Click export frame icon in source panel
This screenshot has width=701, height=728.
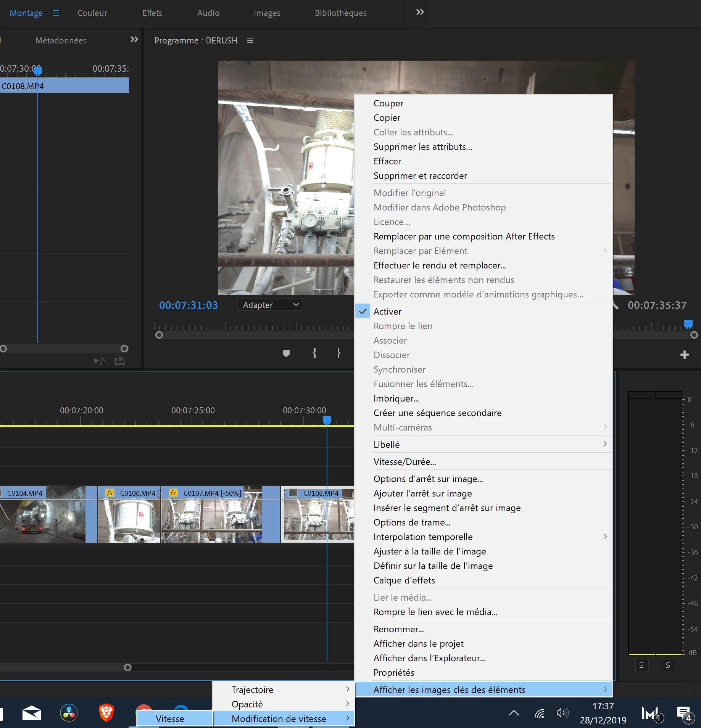pos(120,360)
